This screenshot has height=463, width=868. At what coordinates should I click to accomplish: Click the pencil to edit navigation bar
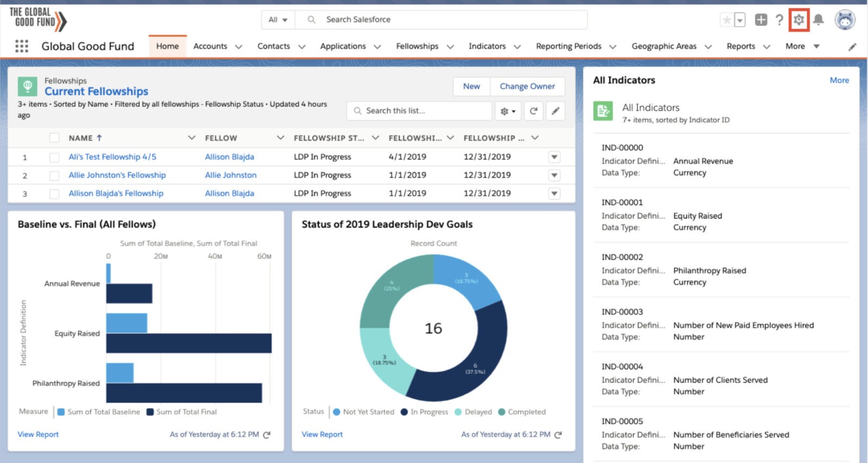click(x=852, y=47)
